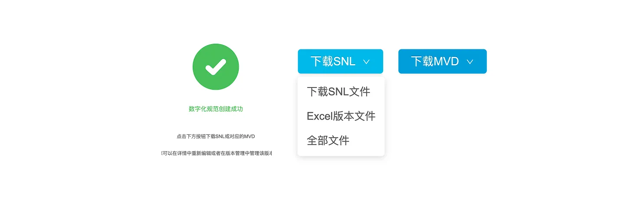Click the 下载MVD button label
The height and width of the screenshot is (201, 644).
[x=435, y=62]
